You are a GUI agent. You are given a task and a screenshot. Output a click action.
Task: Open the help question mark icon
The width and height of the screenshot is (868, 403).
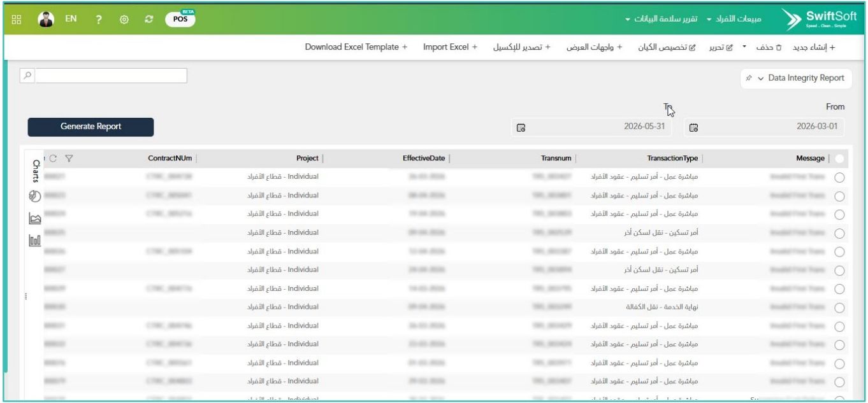tap(99, 19)
